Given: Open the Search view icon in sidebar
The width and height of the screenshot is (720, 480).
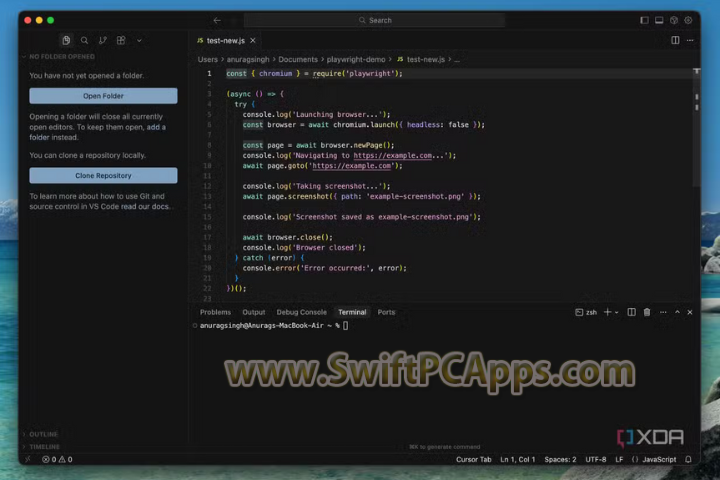Looking at the screenshot, I should [x=84, y=40].
